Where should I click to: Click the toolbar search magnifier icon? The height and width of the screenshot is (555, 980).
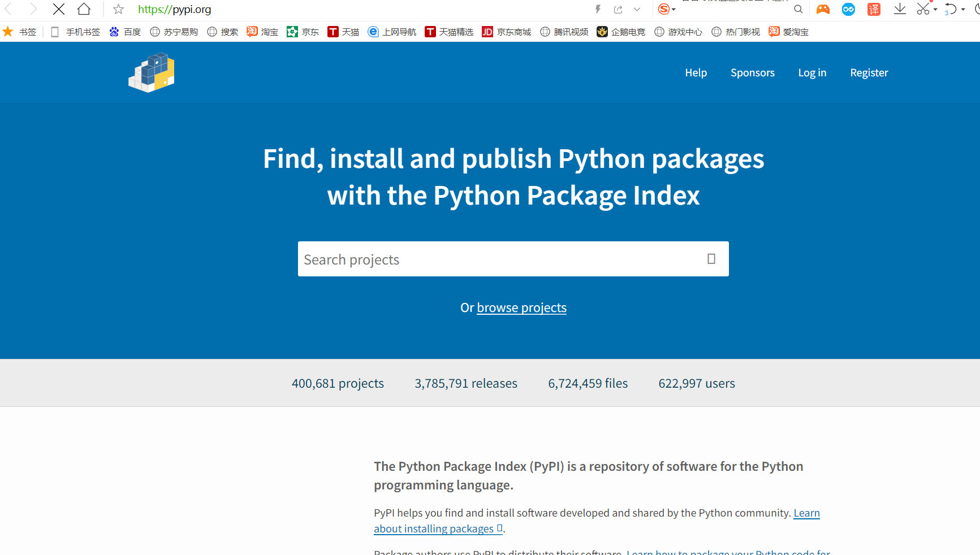(x=798, y=9)
